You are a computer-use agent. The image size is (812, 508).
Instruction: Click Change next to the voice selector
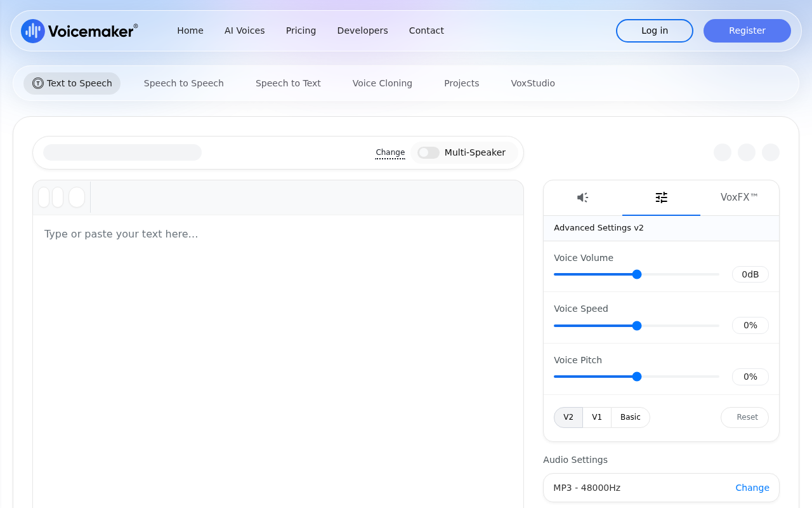(390, 152)
